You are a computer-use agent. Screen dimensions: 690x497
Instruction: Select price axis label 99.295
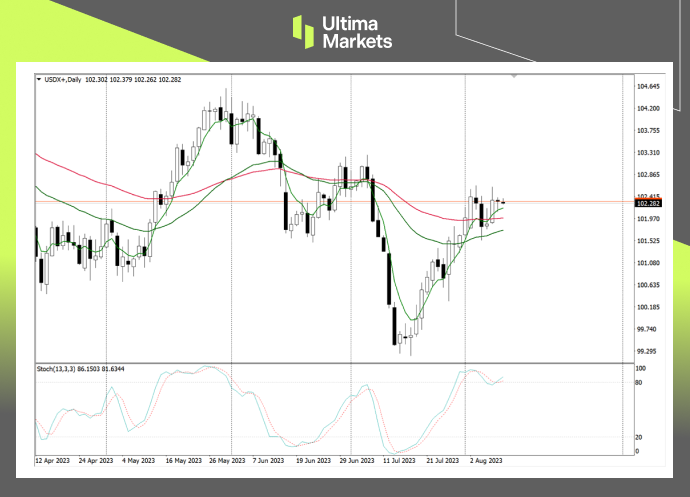pyautogui.click(x=646, y=351)
